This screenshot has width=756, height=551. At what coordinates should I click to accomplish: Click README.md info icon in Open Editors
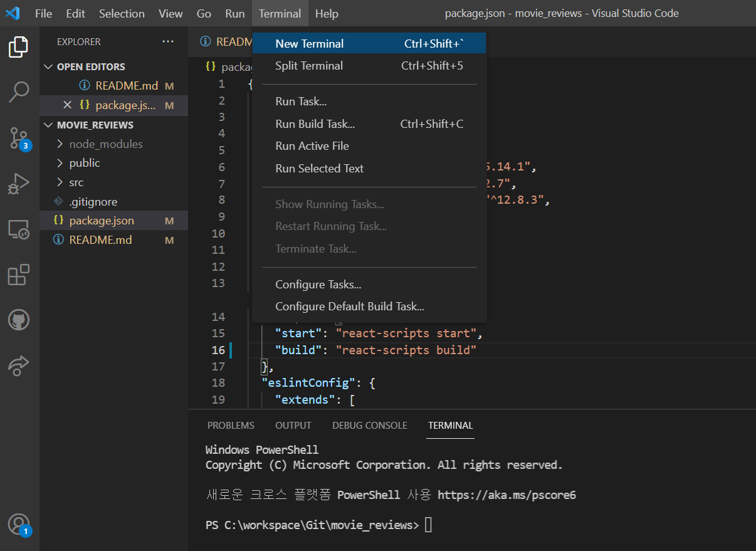click(85, 86)
